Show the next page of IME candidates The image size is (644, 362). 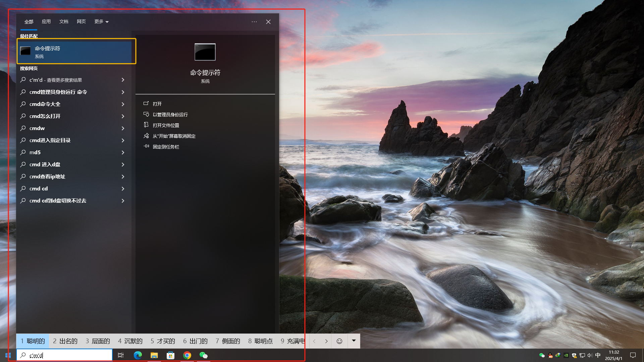(326, 341)
